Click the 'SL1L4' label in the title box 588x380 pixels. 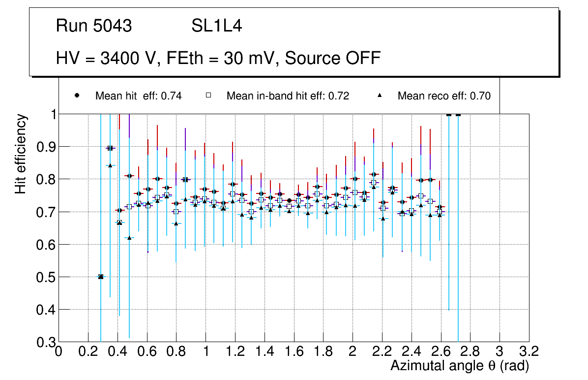tap(216, 26)
